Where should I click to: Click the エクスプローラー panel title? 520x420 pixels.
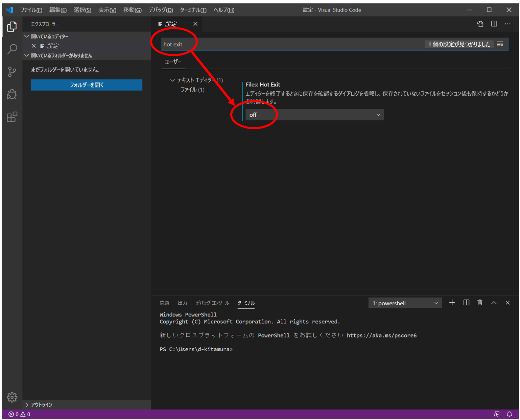click(45, 24)
